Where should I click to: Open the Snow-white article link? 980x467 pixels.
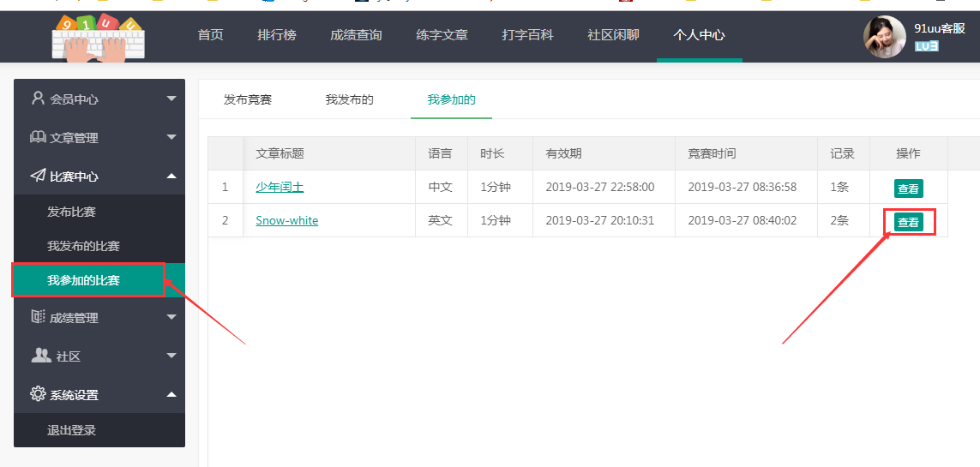click(x=287, y=220)
